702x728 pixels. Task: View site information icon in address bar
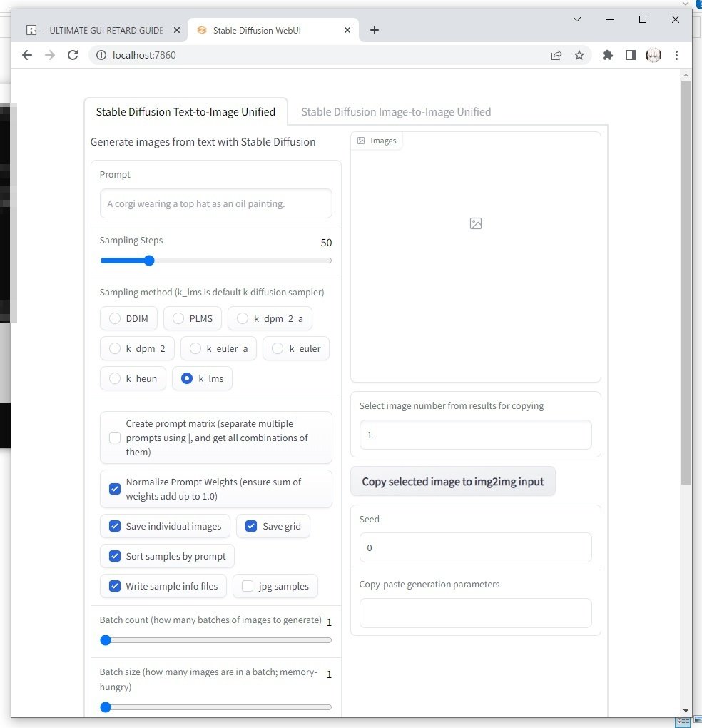[x=101, y=55]
